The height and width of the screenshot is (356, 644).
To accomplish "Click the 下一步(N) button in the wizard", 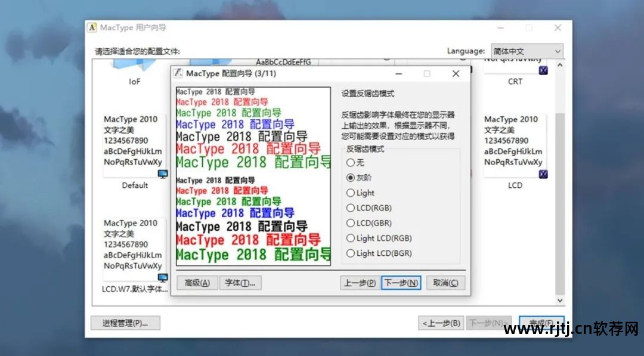I will coord(401,282).
